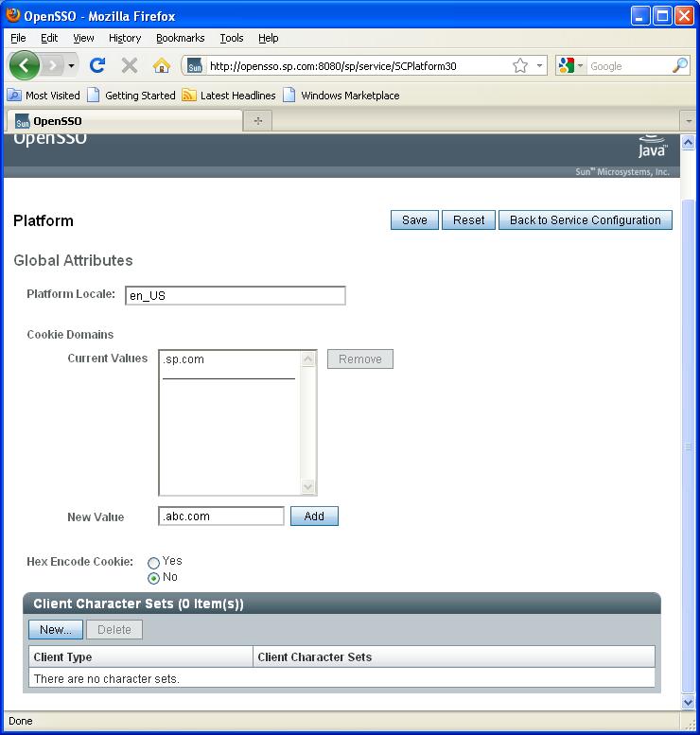The width and height of the screenshot is (700, 735).
Task: Open the Bookmarks menu
Action: 181,38
